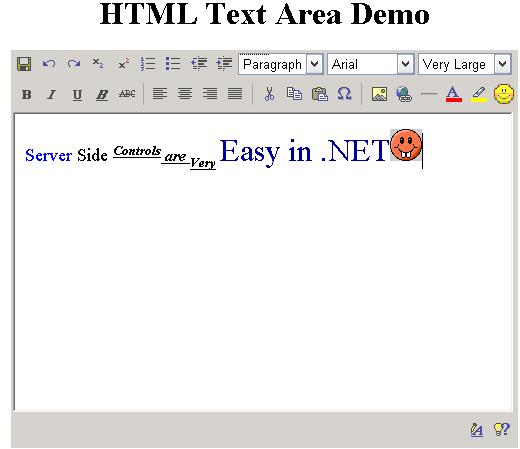Screen dimensions: 520x449
Task: Toggle bold italic style button
Action: pos(102,95)
